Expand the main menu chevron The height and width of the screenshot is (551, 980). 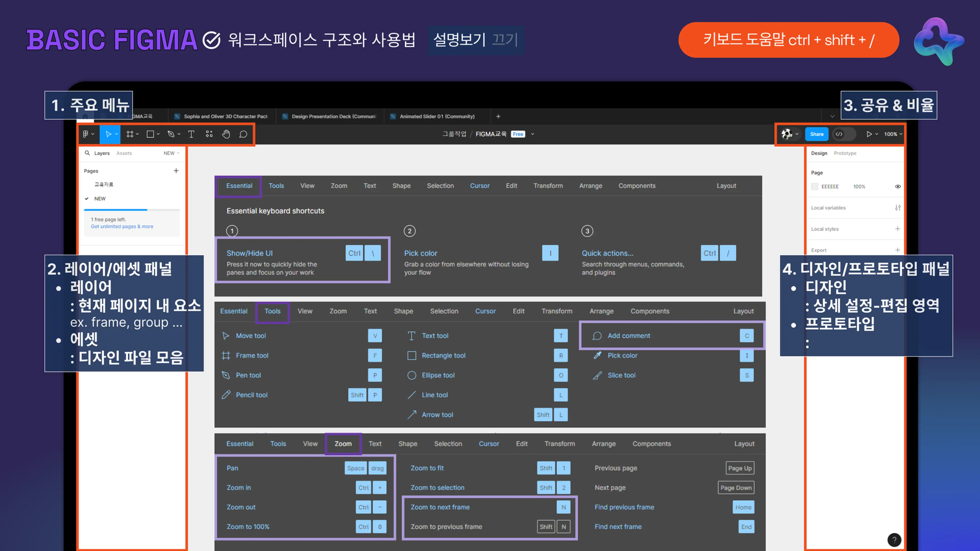[93, 134]
